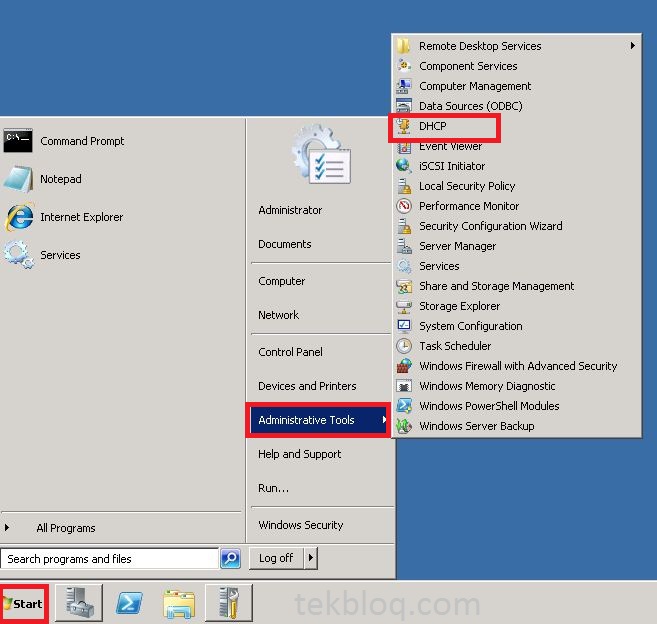Select Computer Management text
657x624 pixels.
point(475,86)
